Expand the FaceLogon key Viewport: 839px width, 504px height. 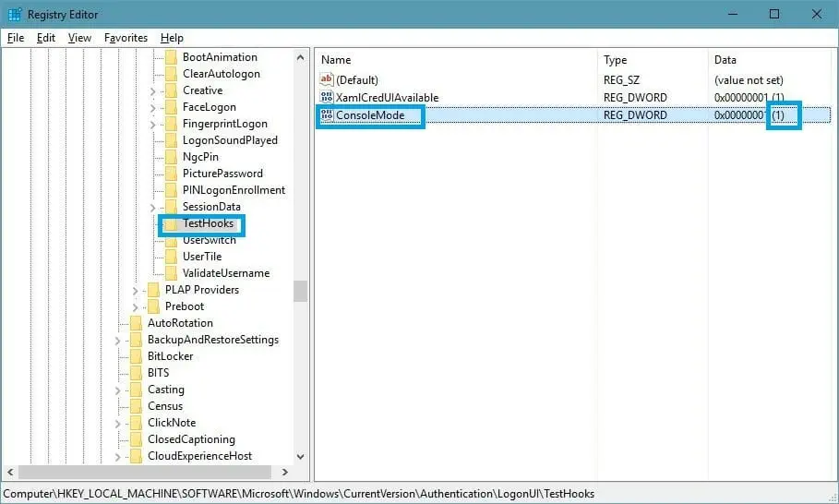tap(153, 108)
